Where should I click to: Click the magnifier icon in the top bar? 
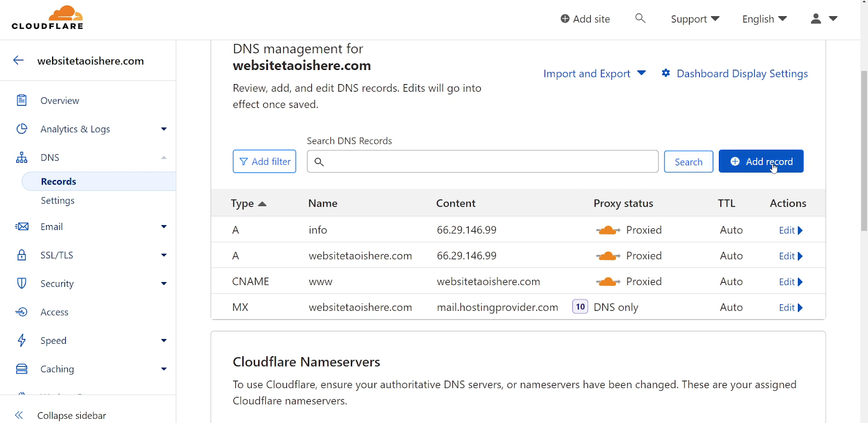coord(640,18)
